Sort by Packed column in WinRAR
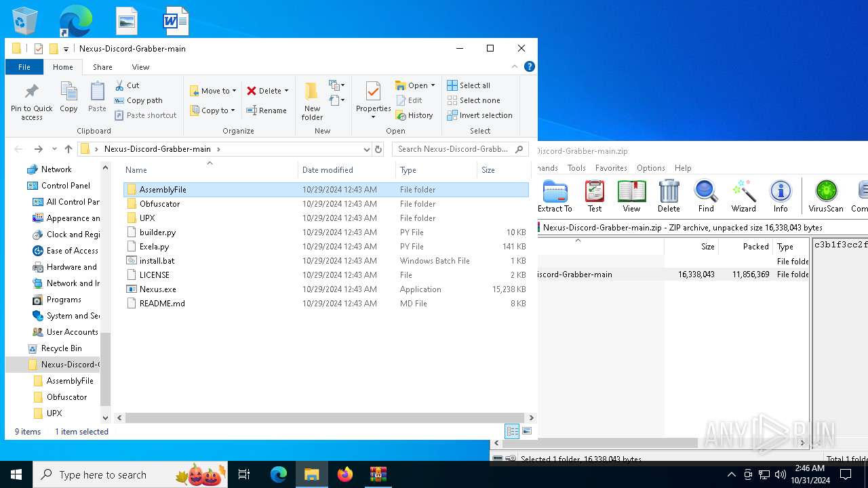This screenshot has width=868, height=488. (x=745, y=247)
